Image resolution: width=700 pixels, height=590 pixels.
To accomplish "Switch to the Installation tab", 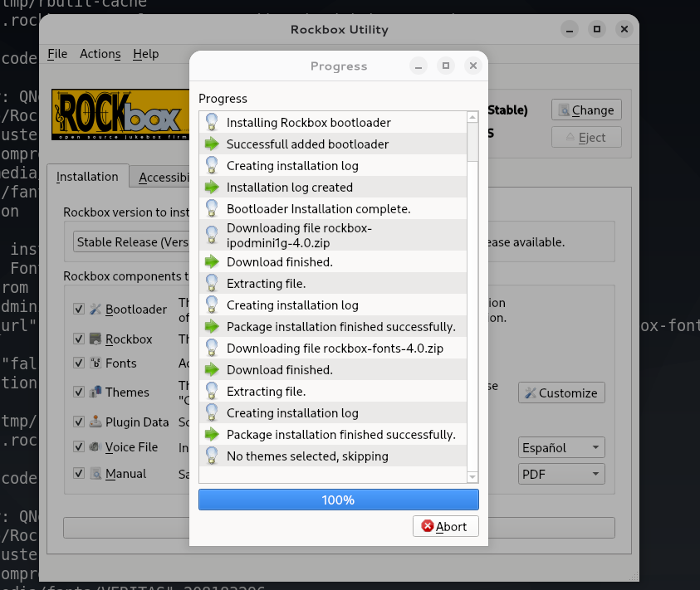I will pyautogui.click(x=87, y=177).
